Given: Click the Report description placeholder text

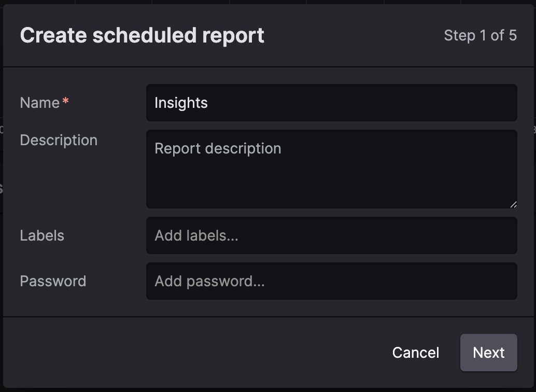Looking at the screenshot, I should coord(218,148).
